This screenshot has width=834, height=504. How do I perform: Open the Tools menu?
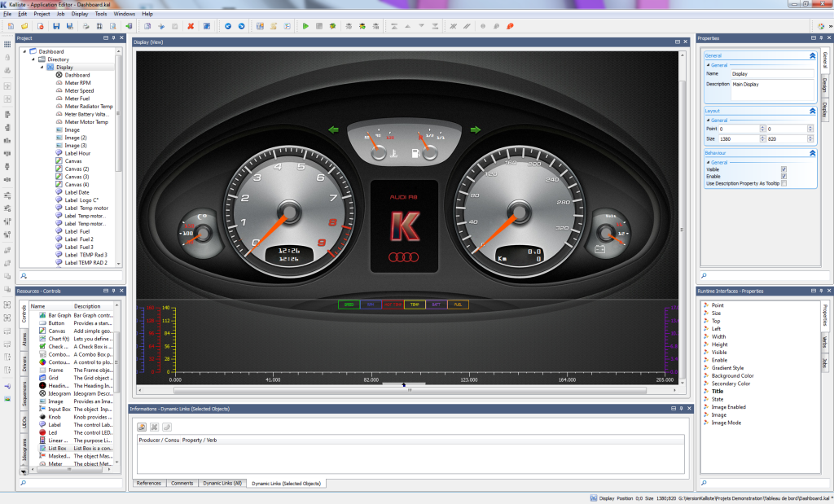[x=100, y=14]
